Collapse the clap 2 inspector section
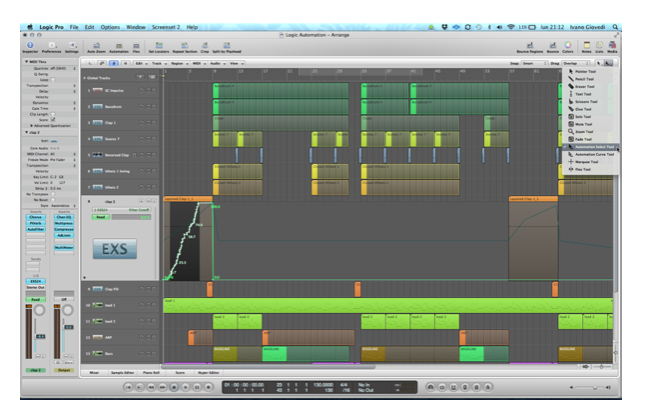The width and height of the screenshot is (653, 420). pos(27,132)
